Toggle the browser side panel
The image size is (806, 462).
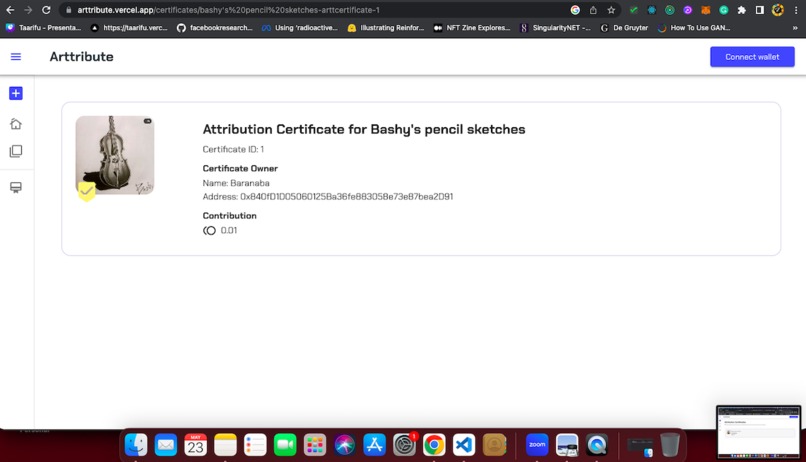(760, 10)
